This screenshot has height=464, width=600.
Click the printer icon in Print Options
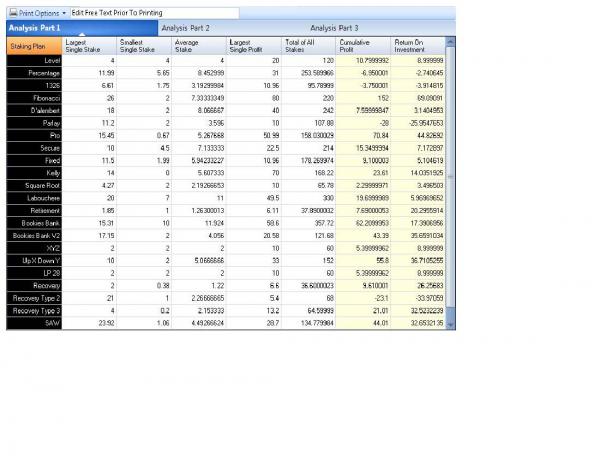pos(12,12)
